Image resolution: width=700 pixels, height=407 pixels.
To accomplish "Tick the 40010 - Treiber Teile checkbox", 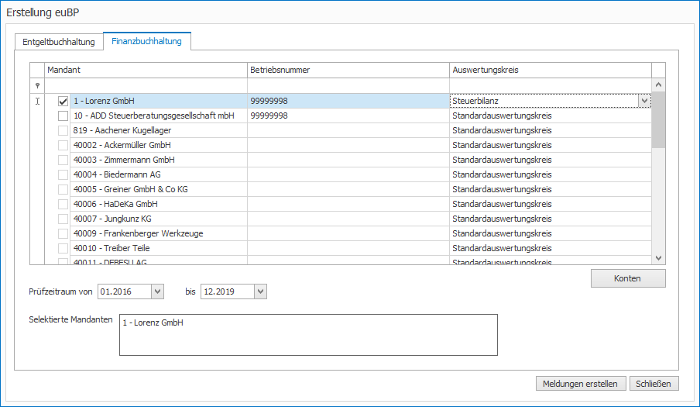I will tap(63, 249).
